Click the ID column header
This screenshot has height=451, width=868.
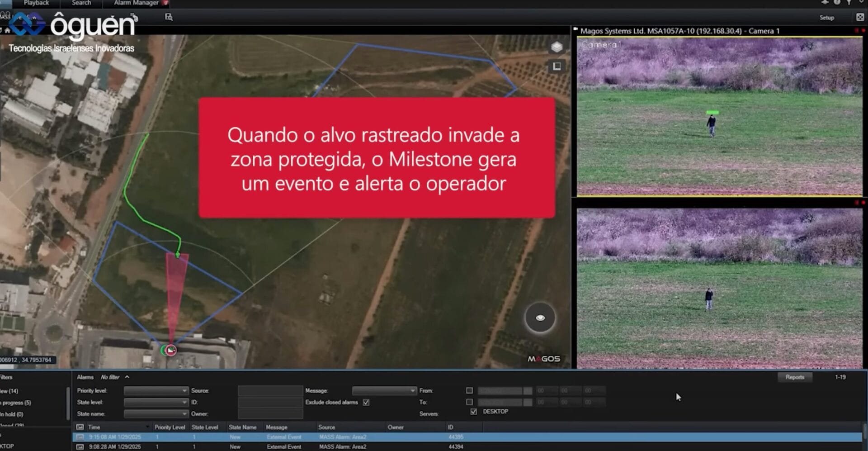pyautogui.click(x=464, y=427)
